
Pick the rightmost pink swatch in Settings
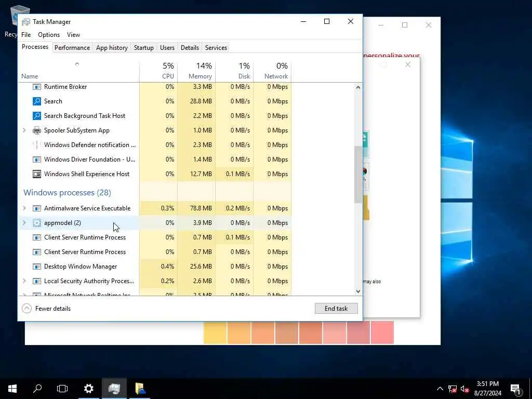(x=382, y=332)
